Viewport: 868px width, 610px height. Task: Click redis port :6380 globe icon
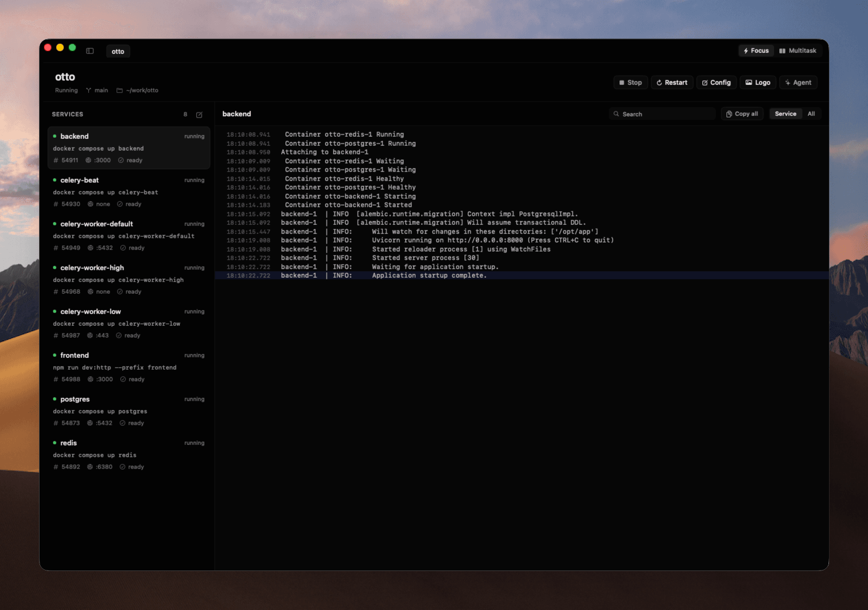90,467
